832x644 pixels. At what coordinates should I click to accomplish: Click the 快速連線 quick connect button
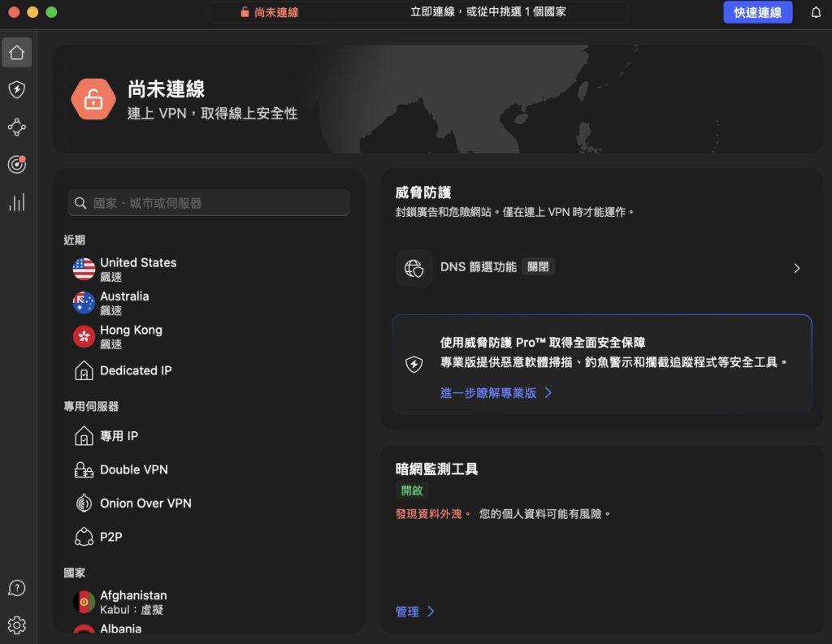[757, 12]
